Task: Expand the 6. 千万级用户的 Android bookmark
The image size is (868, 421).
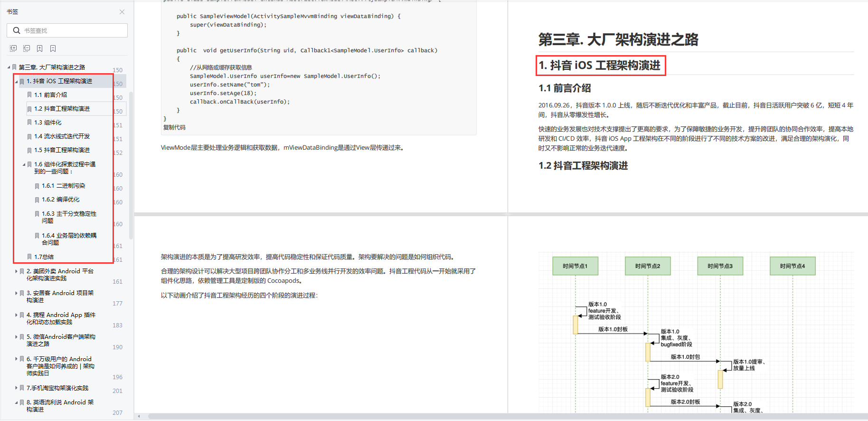Action: [16, 359]
